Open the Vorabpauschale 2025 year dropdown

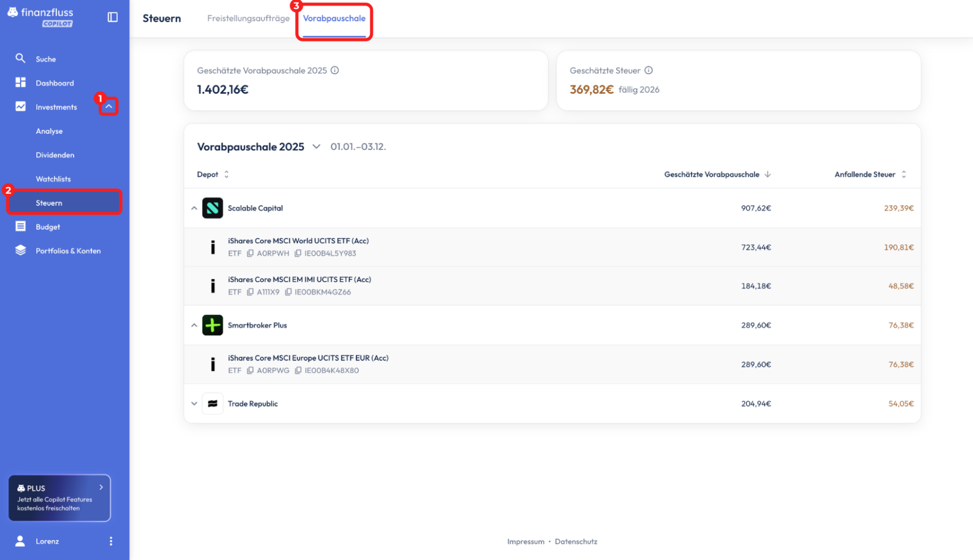click(316, 147)
